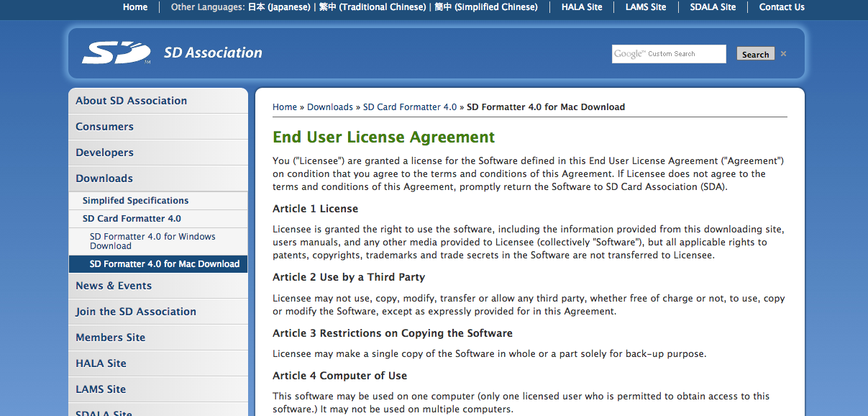Expand the Developers sidebar section

pyautogui.click(x=104, y=153)
